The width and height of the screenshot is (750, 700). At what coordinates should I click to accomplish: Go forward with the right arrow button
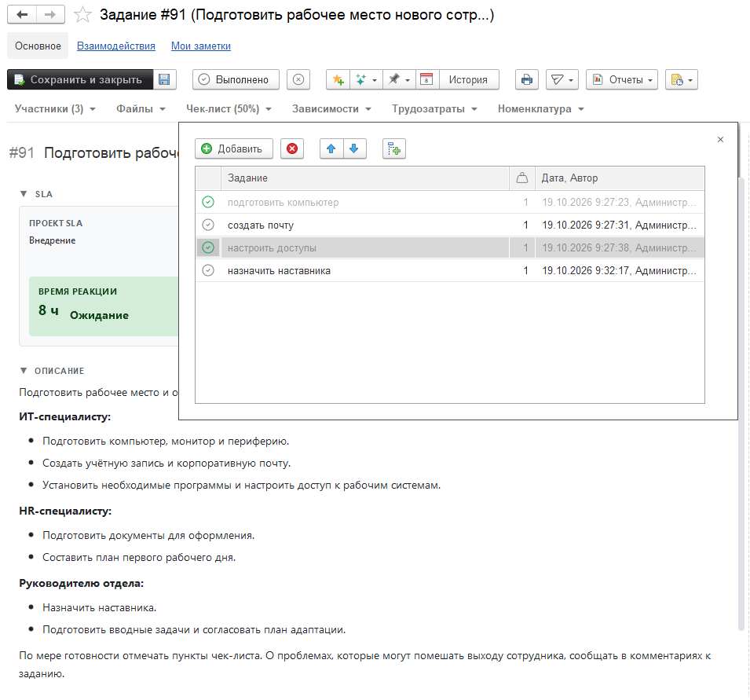pos(50,15)
